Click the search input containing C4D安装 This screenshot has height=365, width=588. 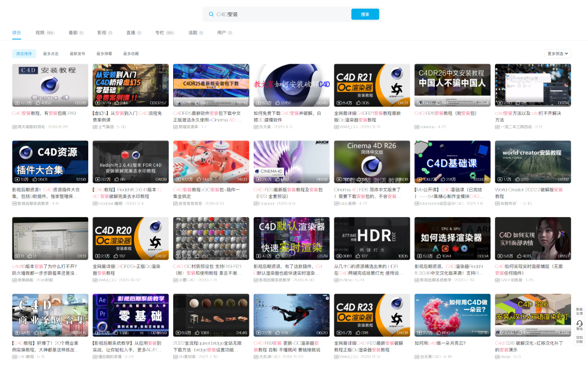click(282, 14)
